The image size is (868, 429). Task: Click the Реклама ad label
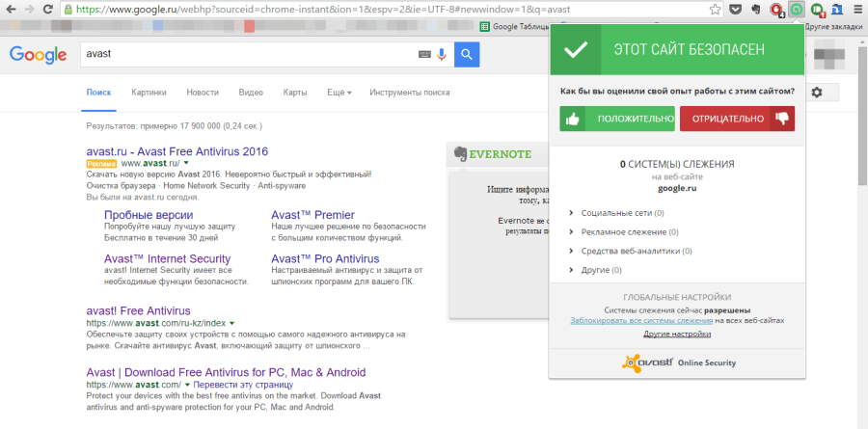102,163
